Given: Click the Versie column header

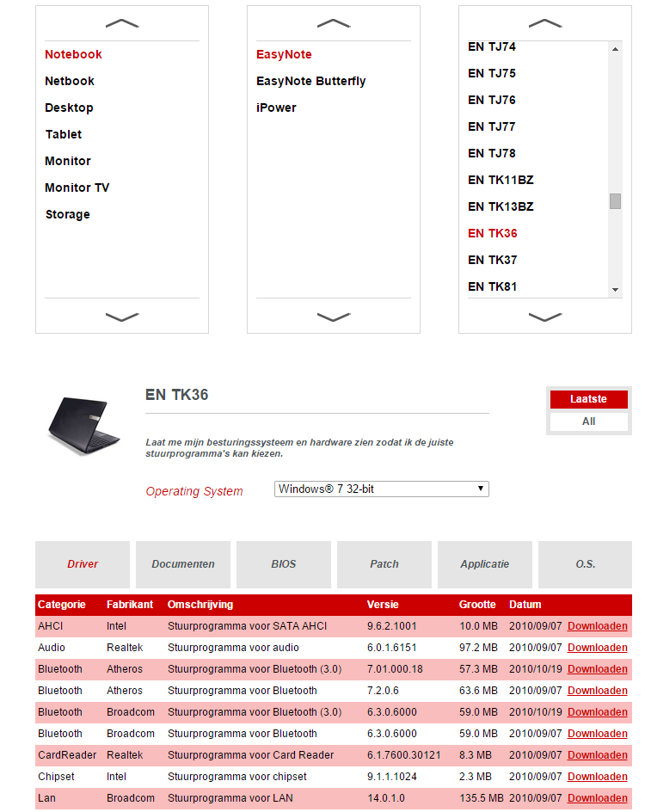Looking at the screenshot, I should [383, 605].
